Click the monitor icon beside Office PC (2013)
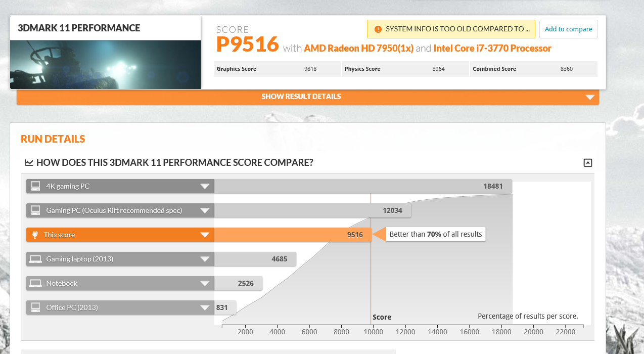The height and width of the screenshot is (354, 644). click(35, 307)
